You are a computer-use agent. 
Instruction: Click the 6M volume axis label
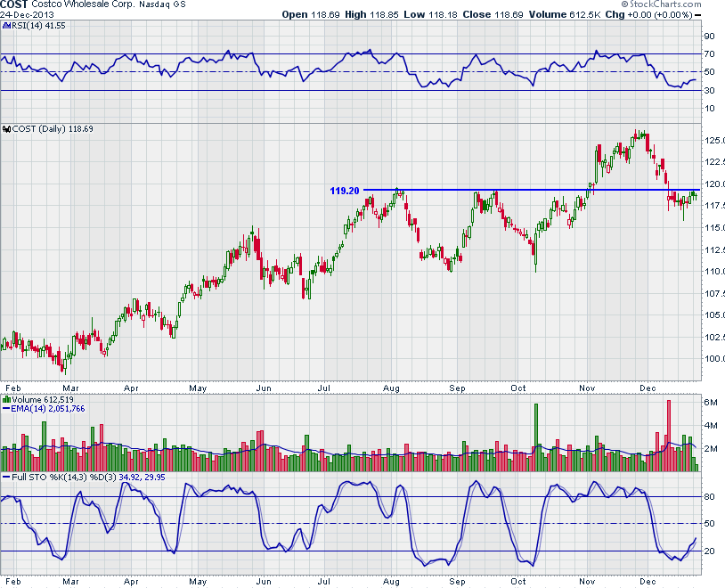pyautogui.click(x=711, y=403)
